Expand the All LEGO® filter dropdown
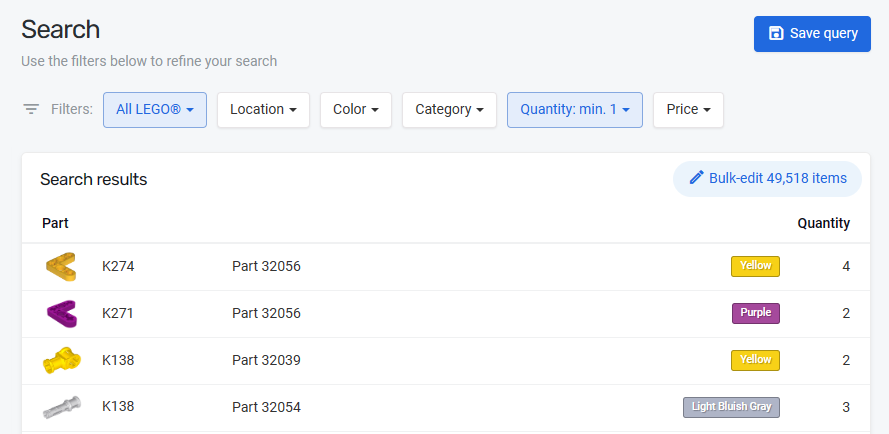 tap(154, 110)
